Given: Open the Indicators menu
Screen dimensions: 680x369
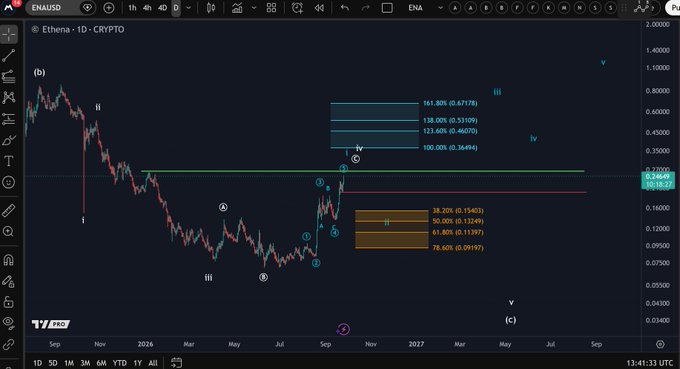Looking at the screenshot, I should point(237,8).
